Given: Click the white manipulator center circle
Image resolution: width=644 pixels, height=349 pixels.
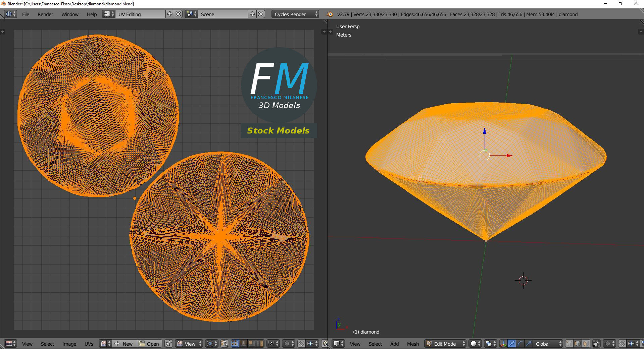Looking at the screenshot, I should [485, 155].
